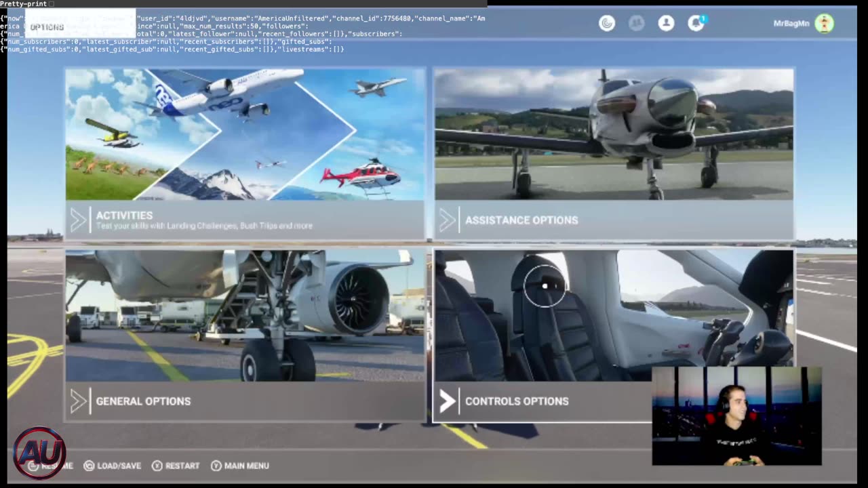Click the arrow icon beside General Options
This screenshot has width=868, height=488.
point(79,401)
